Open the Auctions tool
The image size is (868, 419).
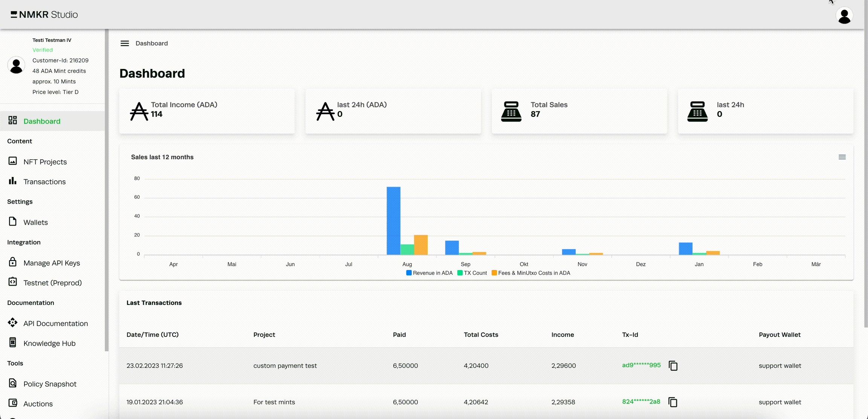click(x=38, y=404)
